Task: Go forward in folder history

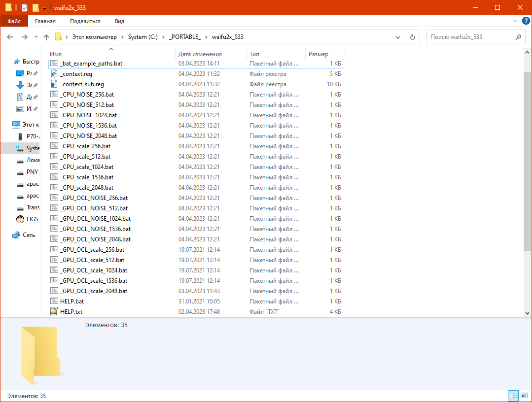Action: coord(25,37)
